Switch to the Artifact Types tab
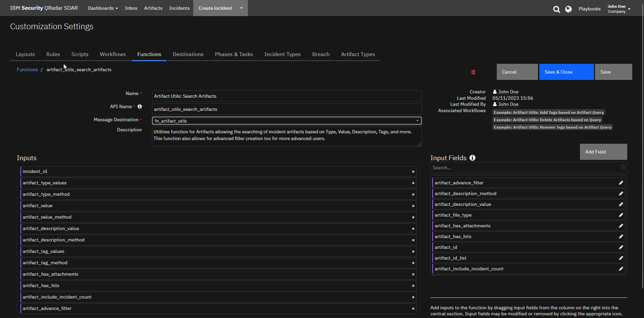The height and width of the screenshot is (318, 644). (x=358, y=54)
